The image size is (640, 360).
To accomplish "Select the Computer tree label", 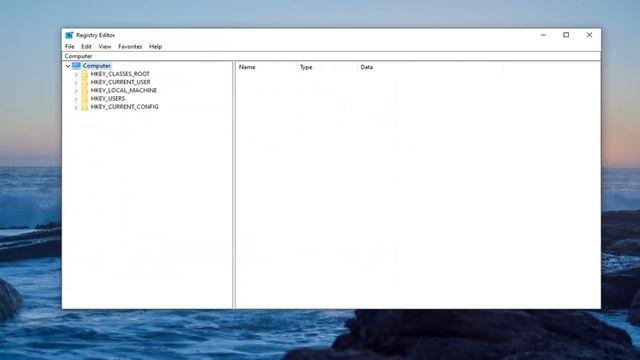I will tap(96, 66).
